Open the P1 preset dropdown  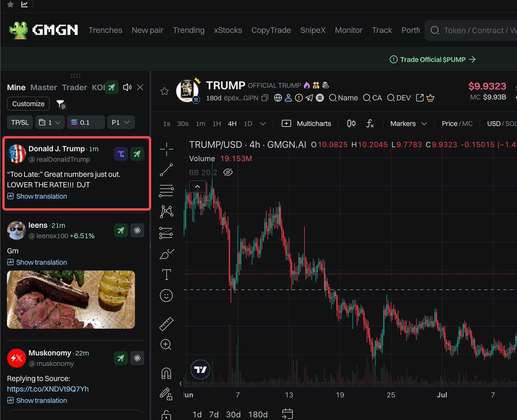coord(121,122)
